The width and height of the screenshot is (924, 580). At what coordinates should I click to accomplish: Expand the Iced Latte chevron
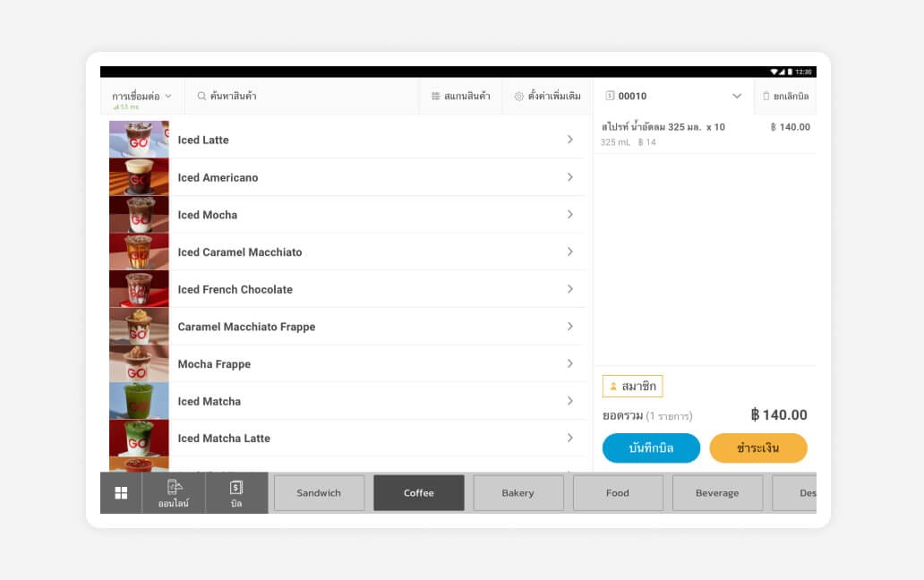(x=569, y=140)
